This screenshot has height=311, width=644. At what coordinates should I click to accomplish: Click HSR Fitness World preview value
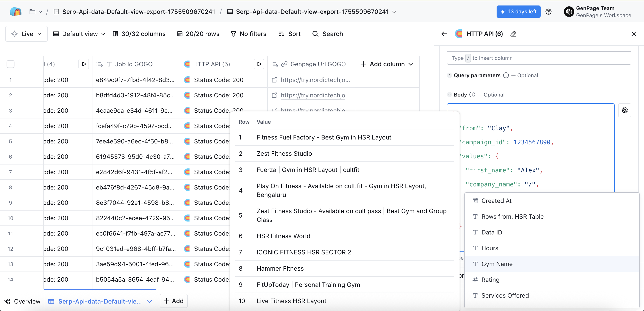coord(283,236)
